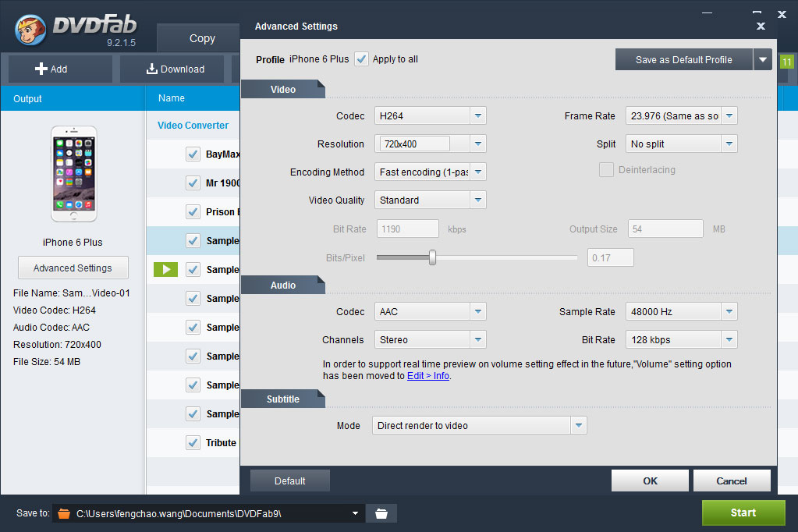Click the Audio section header

coord(283,285)
